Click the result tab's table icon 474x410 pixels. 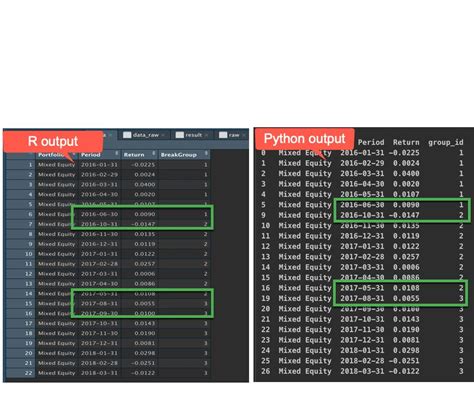click(x=180, y=135)
